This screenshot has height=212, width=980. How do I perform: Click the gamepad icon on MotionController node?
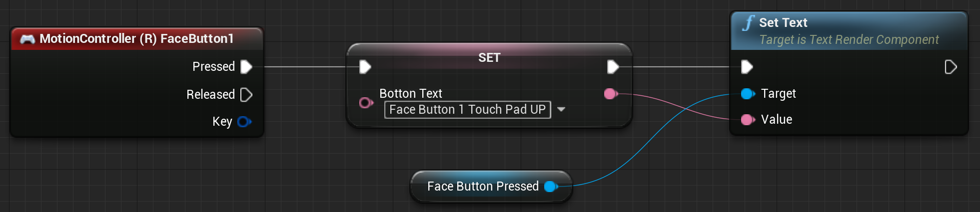pyautogui.click(x=27, y=39)
